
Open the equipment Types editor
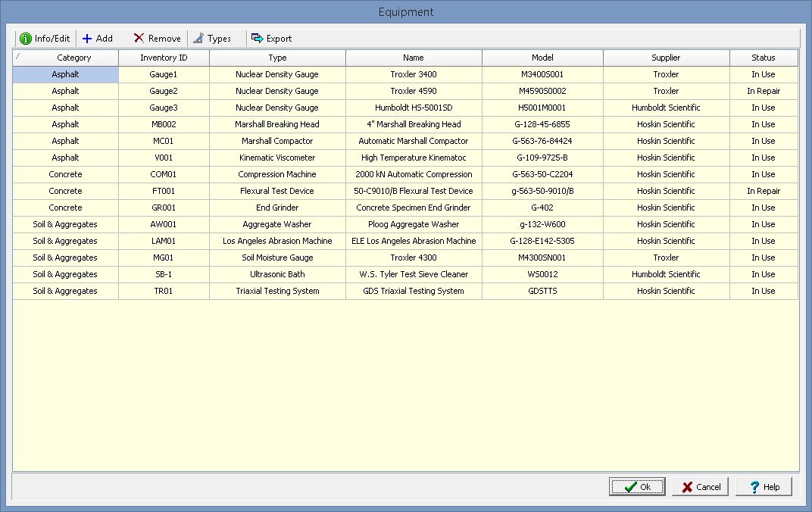click(211, 39)
